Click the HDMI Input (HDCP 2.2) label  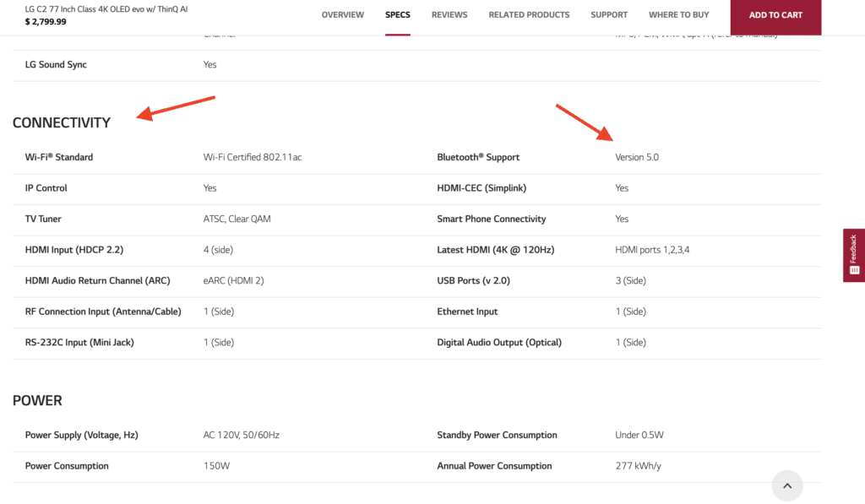[x=74, y=250]
